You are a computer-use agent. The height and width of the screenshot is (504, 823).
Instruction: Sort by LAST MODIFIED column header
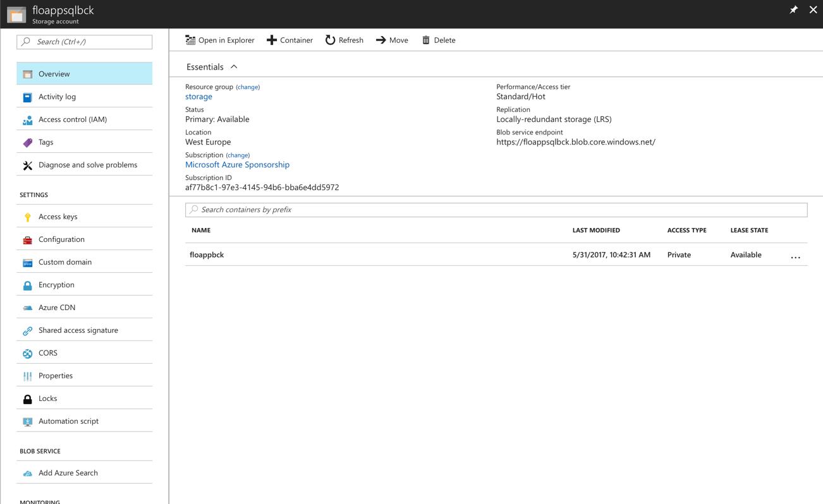[x=596, y=231]
